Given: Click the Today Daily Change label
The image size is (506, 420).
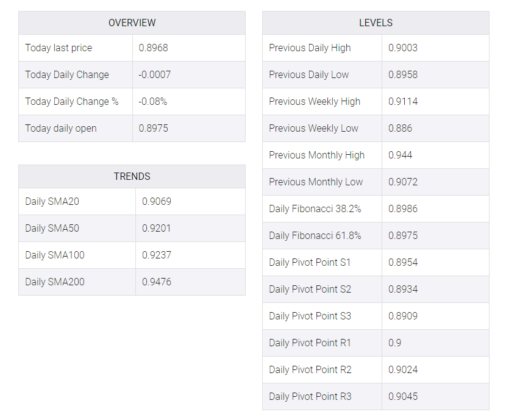Looking at the screenshot, I should point(67,74).
